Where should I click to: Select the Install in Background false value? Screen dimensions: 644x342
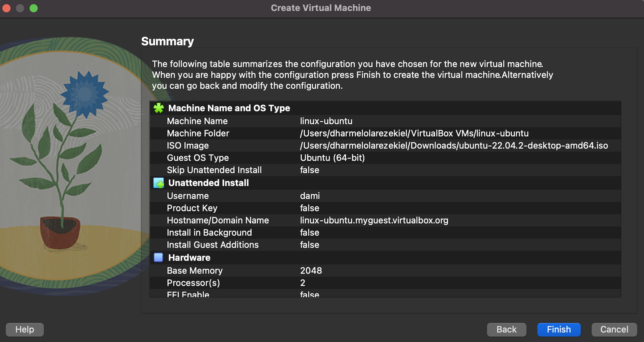click(x=309, y=232)
